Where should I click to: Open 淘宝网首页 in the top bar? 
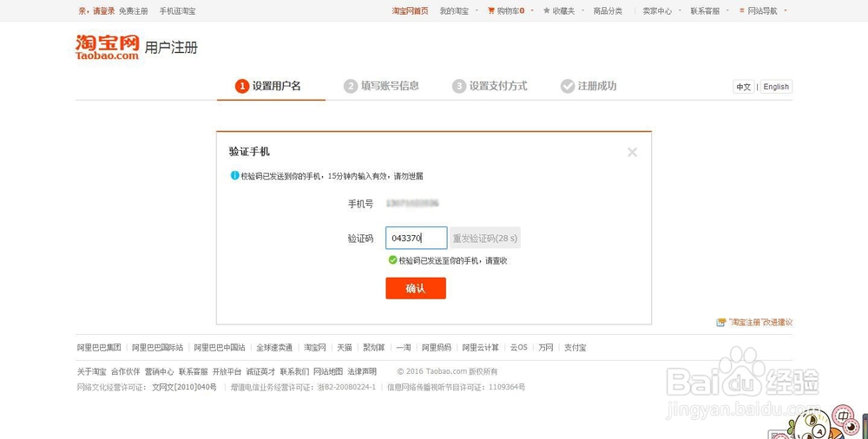point(411,11)
